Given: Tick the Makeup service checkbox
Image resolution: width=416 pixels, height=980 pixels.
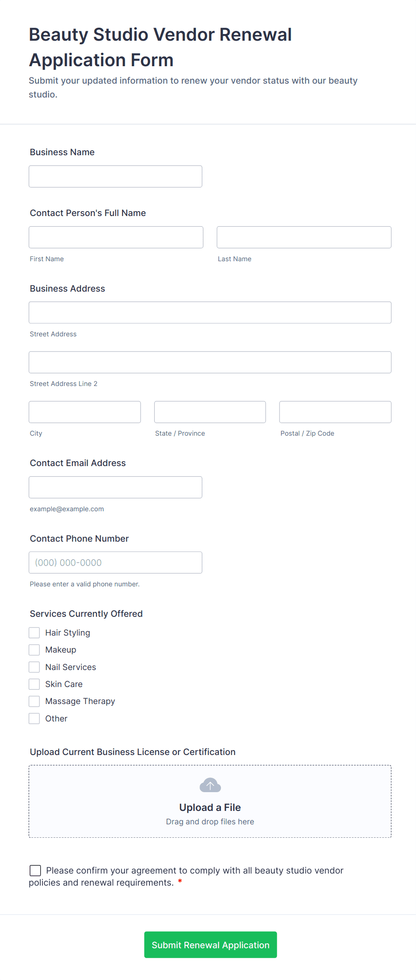Looking at the screenshot, I should [x=34, y=649].
